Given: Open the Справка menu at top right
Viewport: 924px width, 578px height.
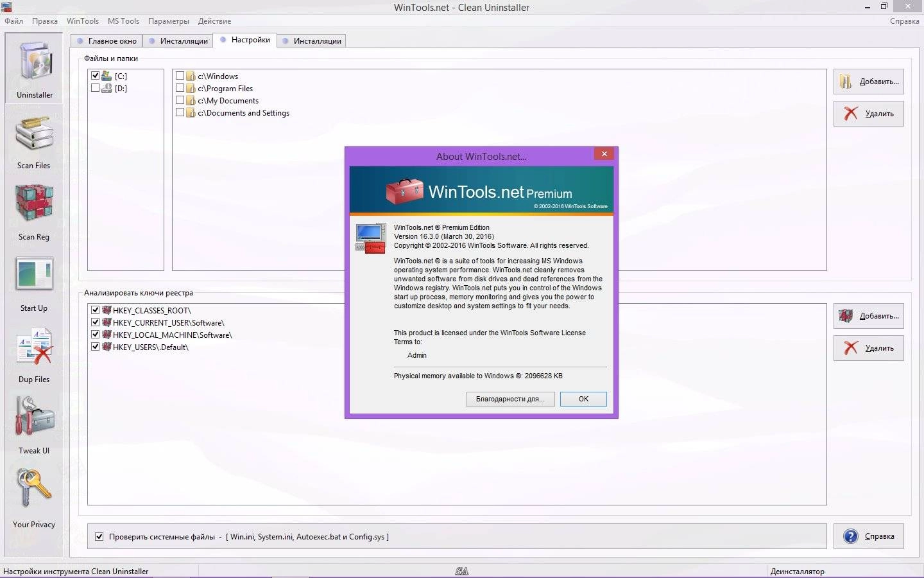Looking at the screenshot, I should pos(905,21).
